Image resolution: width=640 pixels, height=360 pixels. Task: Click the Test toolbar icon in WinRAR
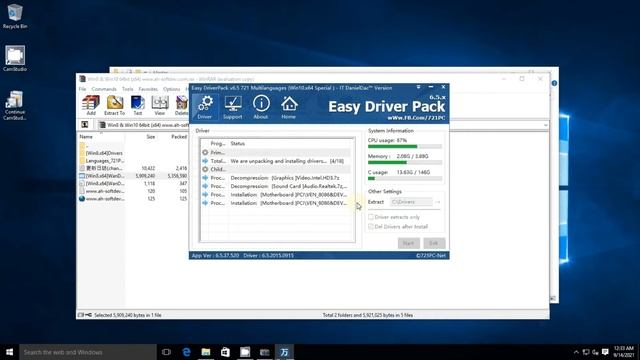pos(138,106)
